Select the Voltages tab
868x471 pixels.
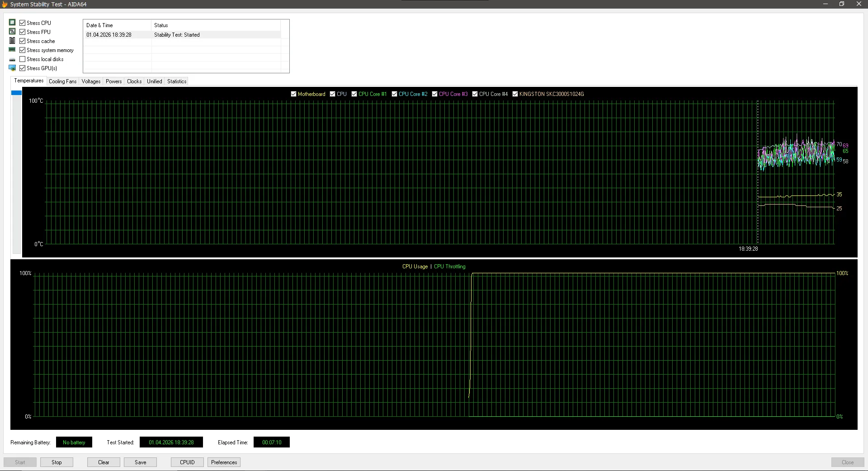[91, 81]
